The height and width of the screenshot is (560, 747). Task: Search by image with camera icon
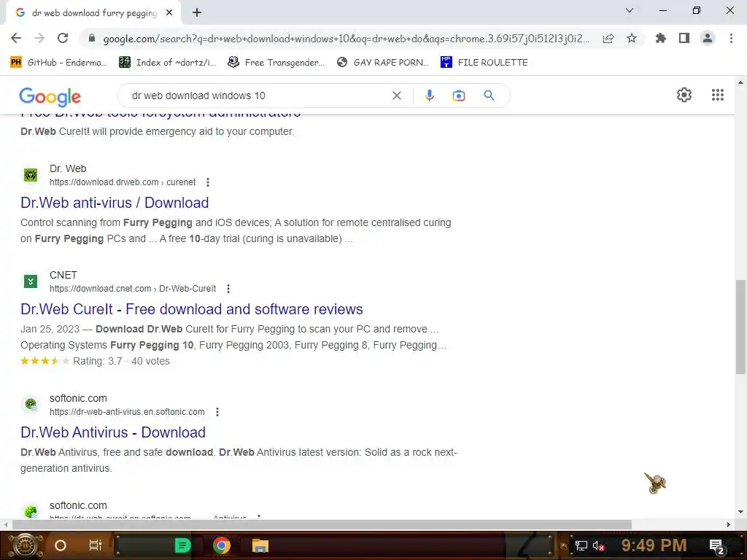tap(458, 96)
